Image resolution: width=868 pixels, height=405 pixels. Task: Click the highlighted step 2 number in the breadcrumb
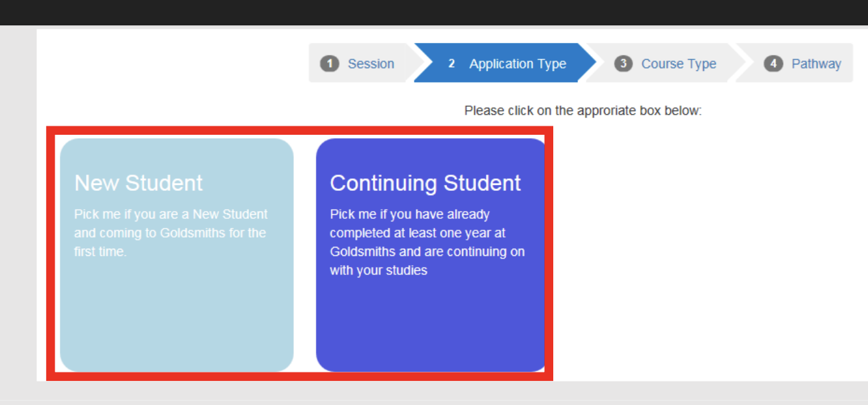[x=452, y=63]
